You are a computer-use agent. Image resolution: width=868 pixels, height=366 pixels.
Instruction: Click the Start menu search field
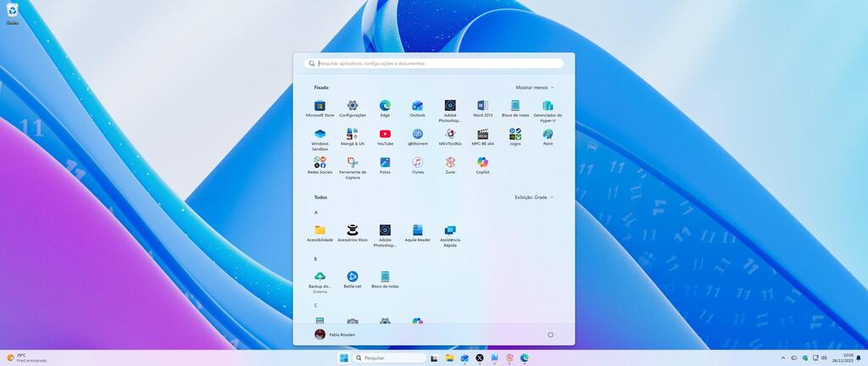point(434,64)
